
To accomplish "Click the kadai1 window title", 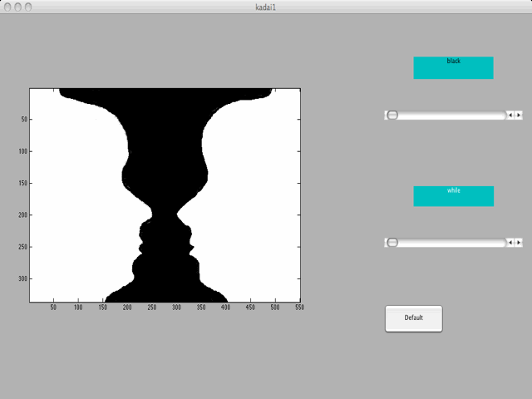I will (x=266, y=7).
